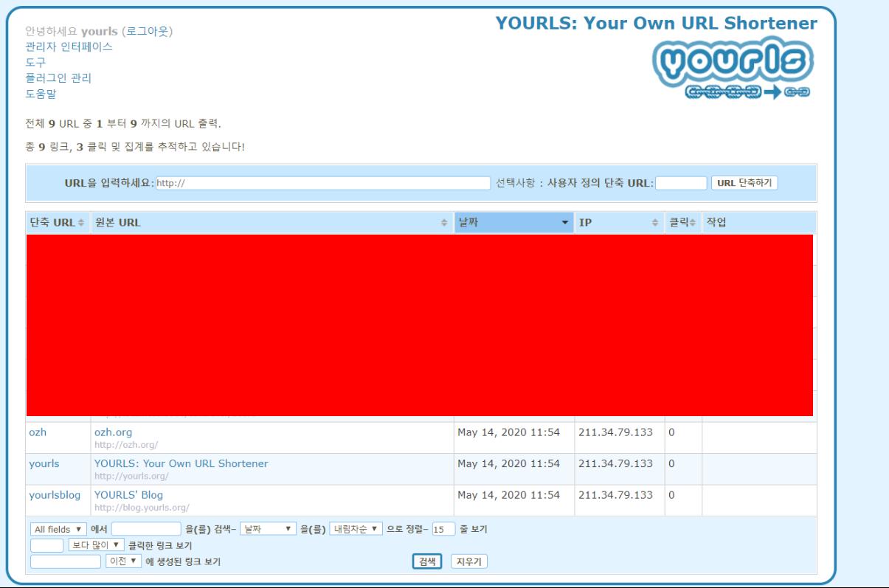The width and height of the screenshot is (889, 588).
Task: Toggle 날짜 column sort arrow
Action: [x=565, y=223]
